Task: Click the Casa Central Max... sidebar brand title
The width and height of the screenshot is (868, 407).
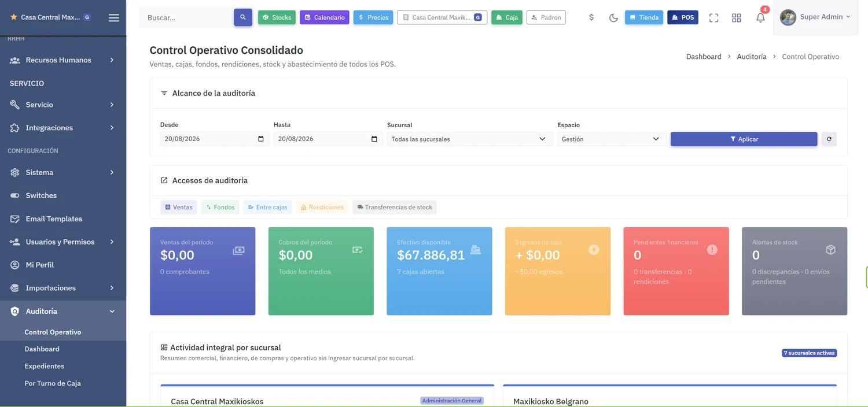Action: point(50,17)
